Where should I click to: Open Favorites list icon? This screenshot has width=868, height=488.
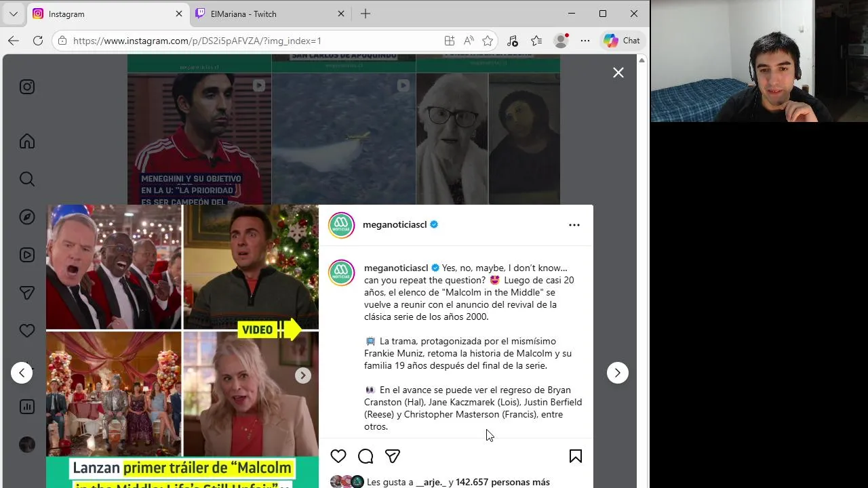coord(536,41)
